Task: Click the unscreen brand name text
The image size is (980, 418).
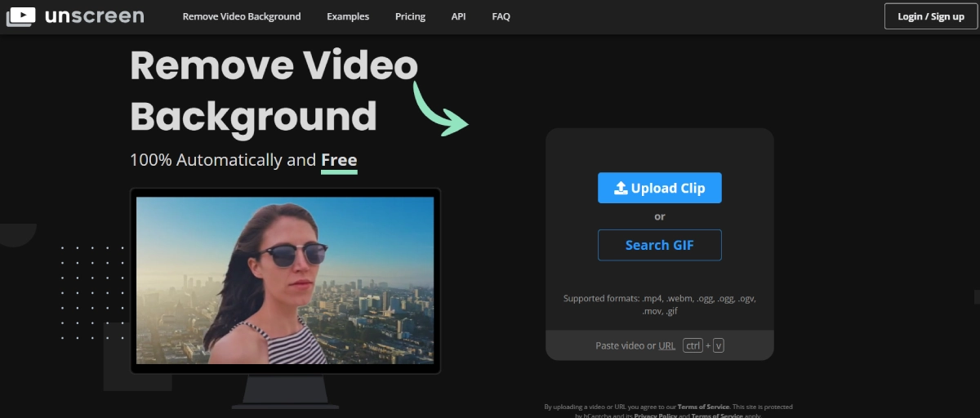Action: [95, 16]
